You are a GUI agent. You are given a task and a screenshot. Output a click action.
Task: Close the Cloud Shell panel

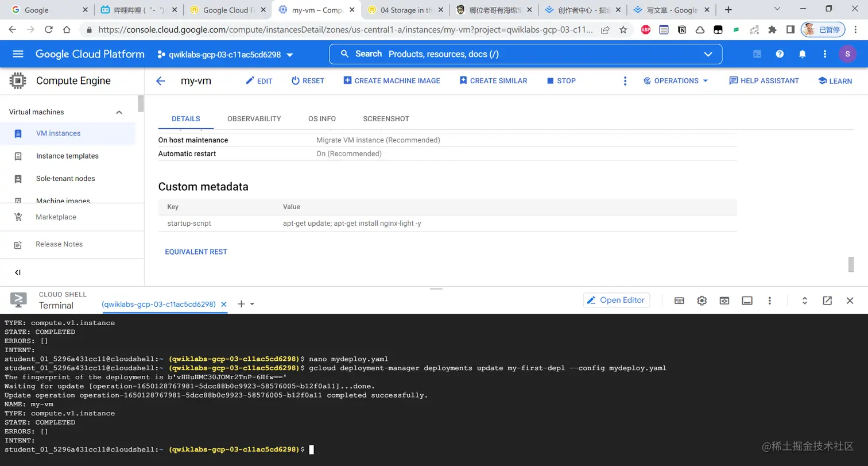(850, 301)
